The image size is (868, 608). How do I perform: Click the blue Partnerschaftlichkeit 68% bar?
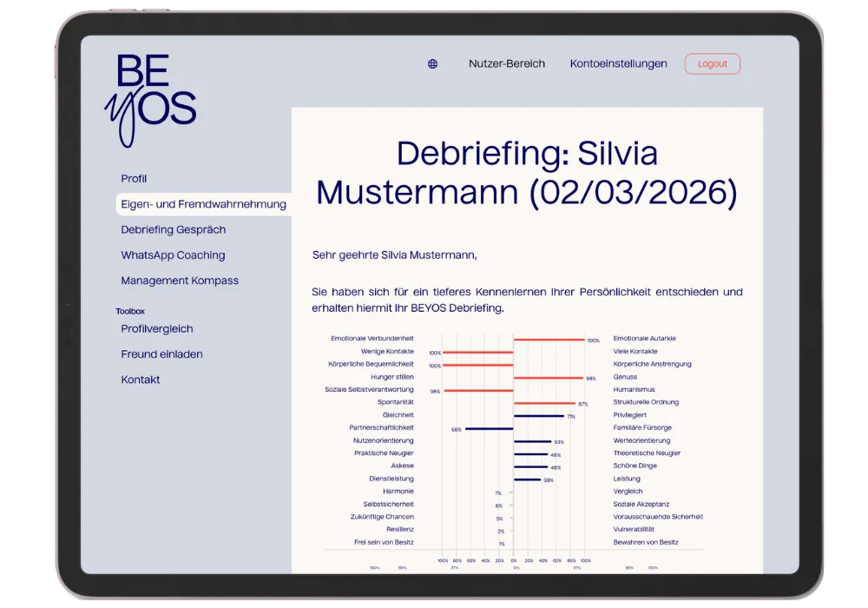point(490,428)
